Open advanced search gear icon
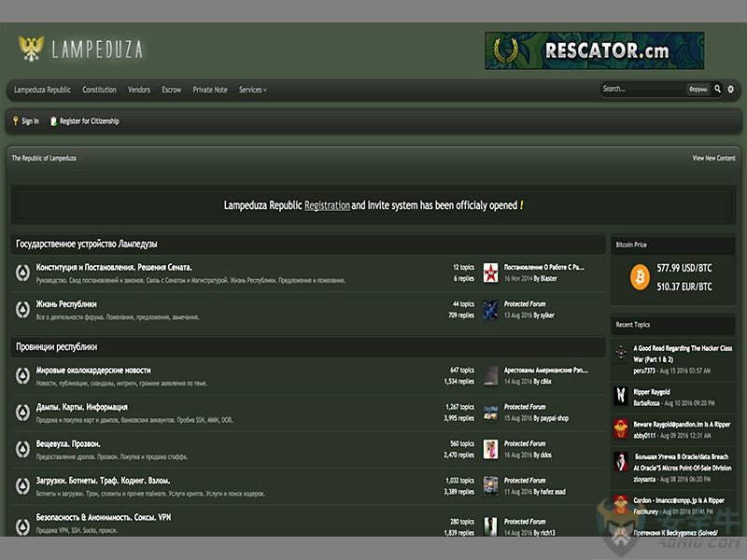Screen dimensions: 747x560 tap(730, 89)
